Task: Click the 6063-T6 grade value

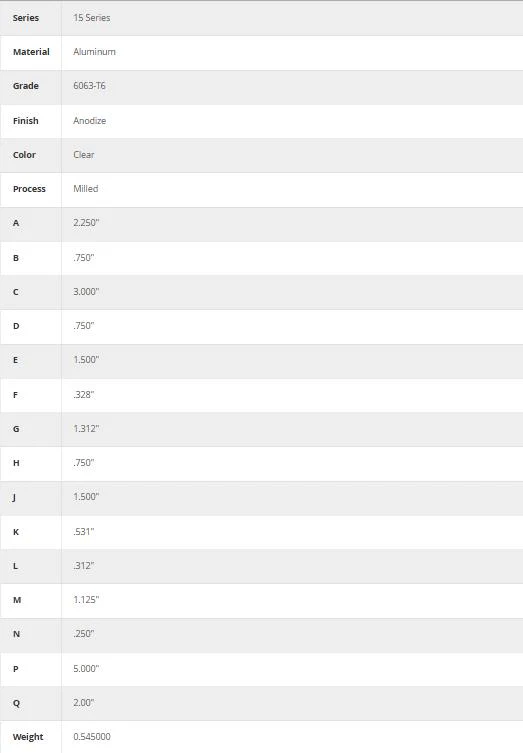Action: click(89, 86)
